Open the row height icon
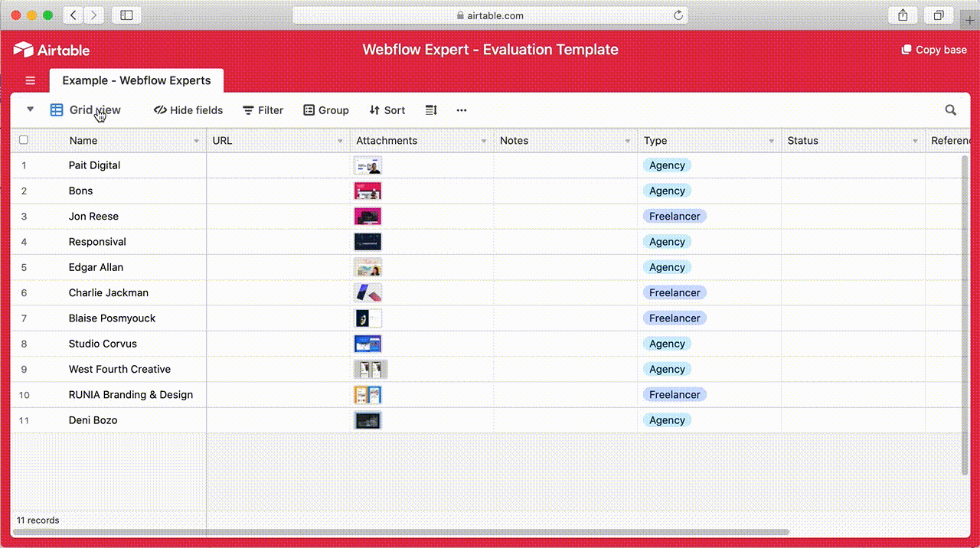This screenshot has width=980, height=548. [431, 110]
